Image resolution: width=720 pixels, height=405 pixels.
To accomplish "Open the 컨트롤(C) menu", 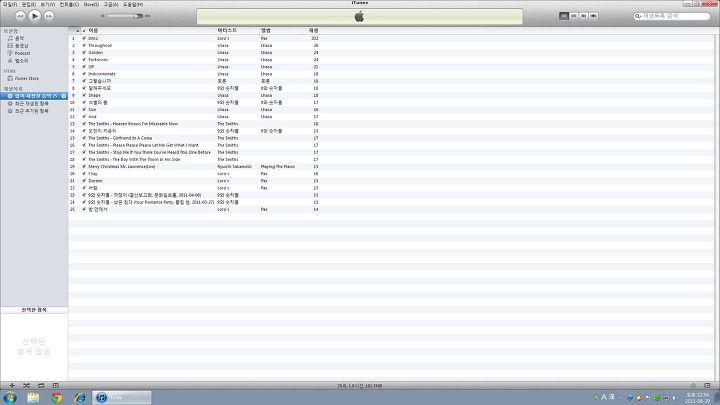I will click(x=69, y=4).
